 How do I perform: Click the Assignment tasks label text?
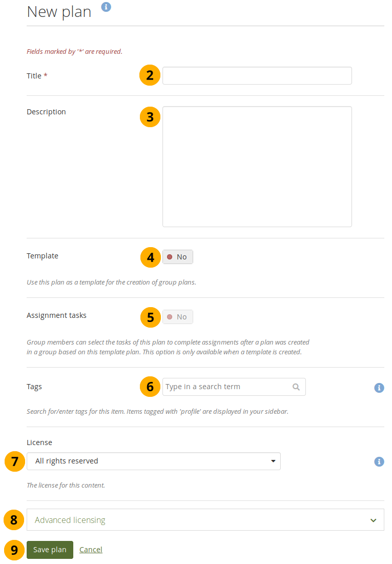(x=56, y=315)
